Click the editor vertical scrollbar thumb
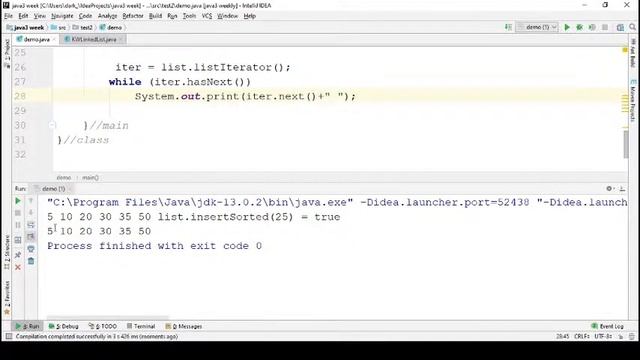640x360 pixels. click(626, 144)
